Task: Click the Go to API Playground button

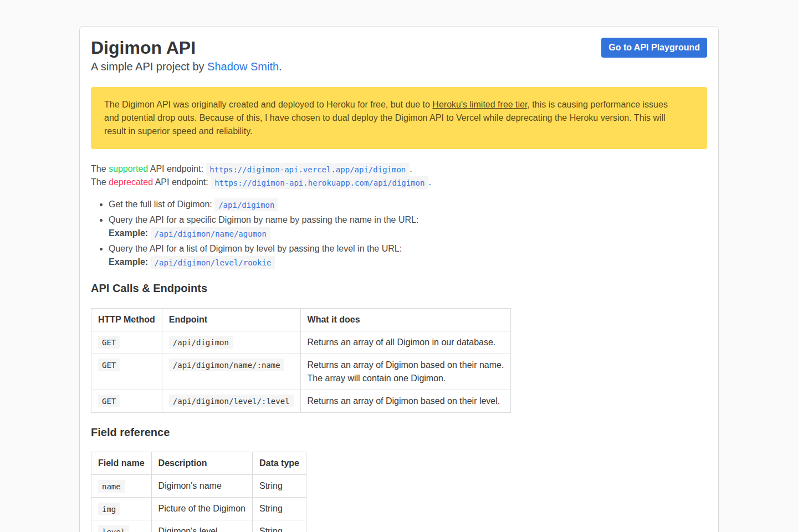Action: 654,48
